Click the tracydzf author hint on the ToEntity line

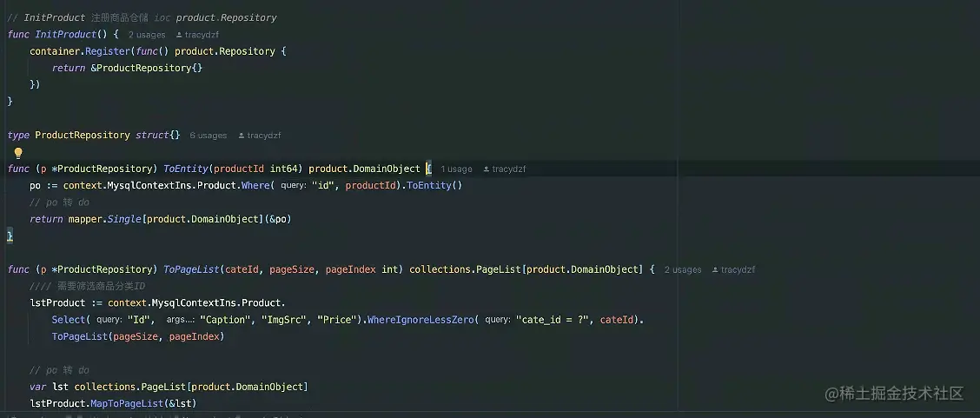point(505,169)
